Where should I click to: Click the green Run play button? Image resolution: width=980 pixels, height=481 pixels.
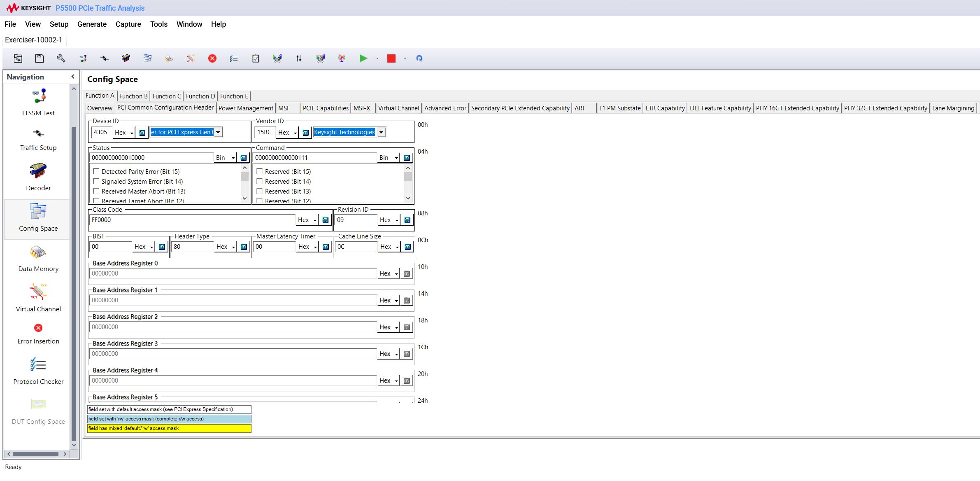(x=363, y=58)
